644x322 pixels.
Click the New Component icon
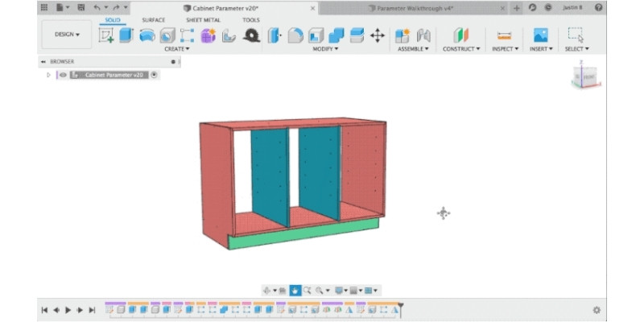(402, 35)
